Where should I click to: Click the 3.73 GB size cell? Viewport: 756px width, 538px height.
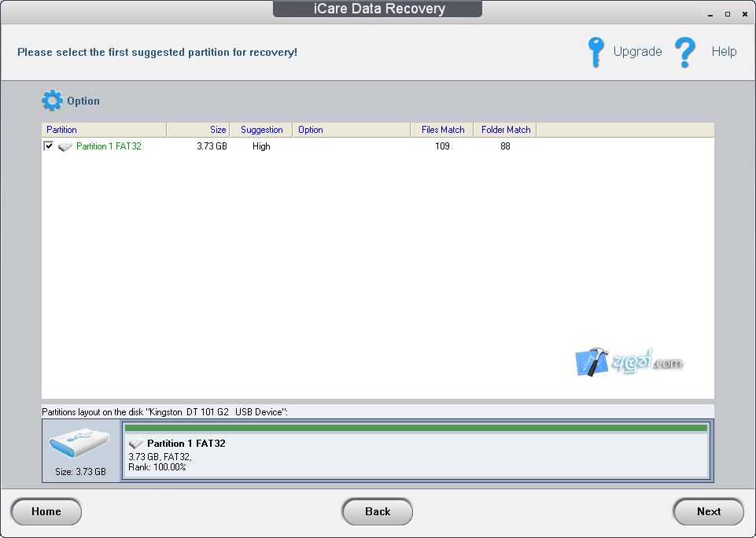pos(212,146)
